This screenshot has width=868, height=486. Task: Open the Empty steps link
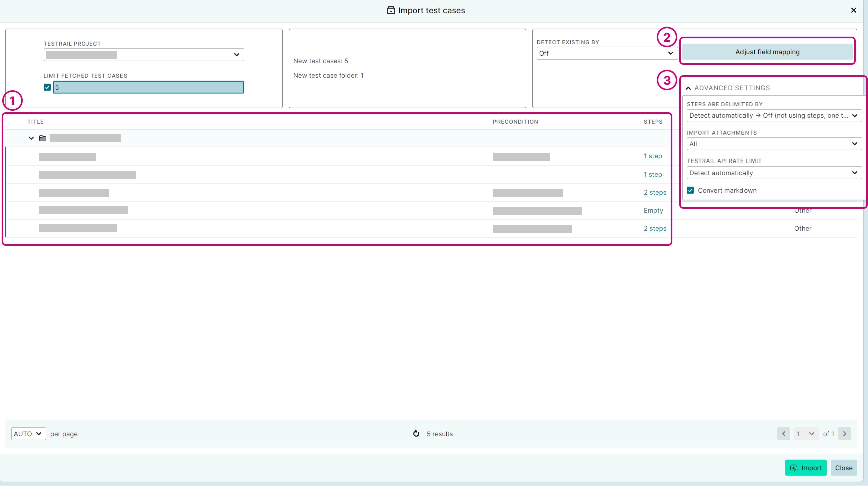point(653,211)
